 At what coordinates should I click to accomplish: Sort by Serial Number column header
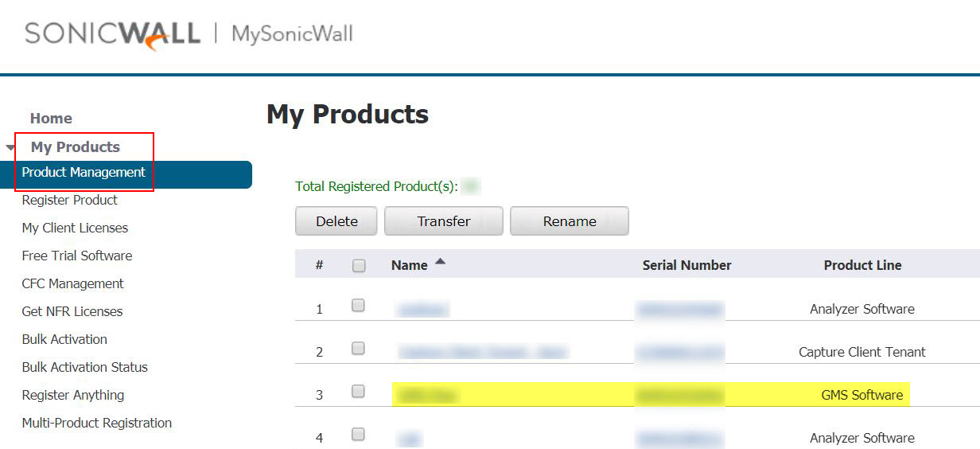(x=686, y=266)
